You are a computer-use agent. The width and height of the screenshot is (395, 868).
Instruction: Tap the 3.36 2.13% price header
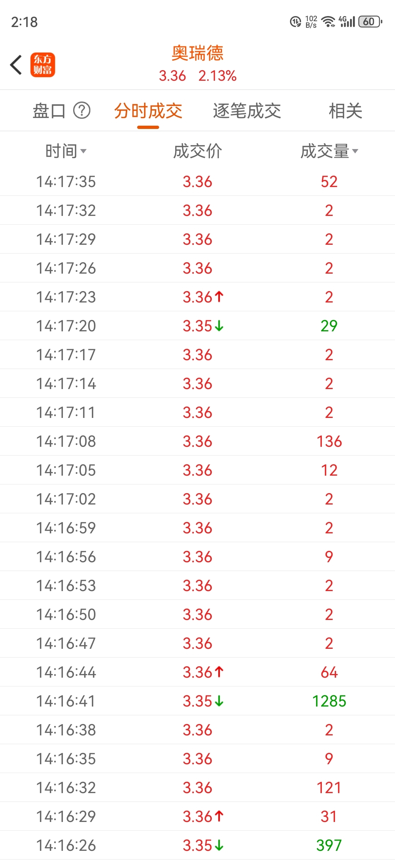197,76
